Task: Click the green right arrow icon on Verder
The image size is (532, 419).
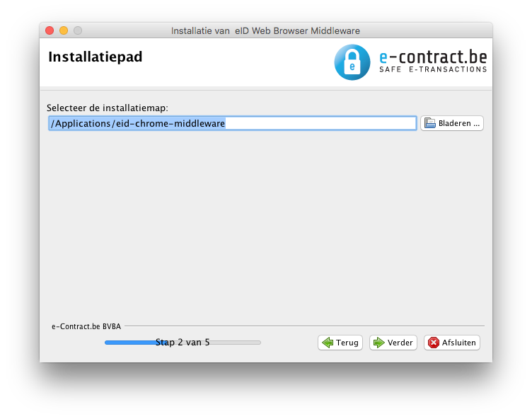Action: [x=379, y=343]
